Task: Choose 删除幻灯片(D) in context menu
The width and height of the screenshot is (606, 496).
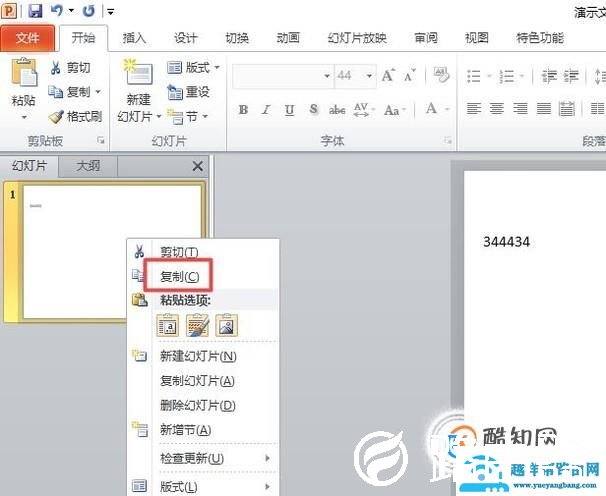Action: (203, 405)
